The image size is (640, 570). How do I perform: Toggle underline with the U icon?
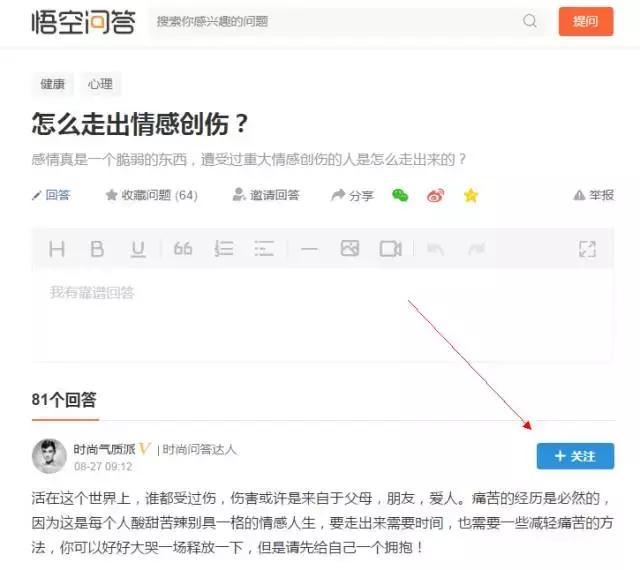coord(138,249)
